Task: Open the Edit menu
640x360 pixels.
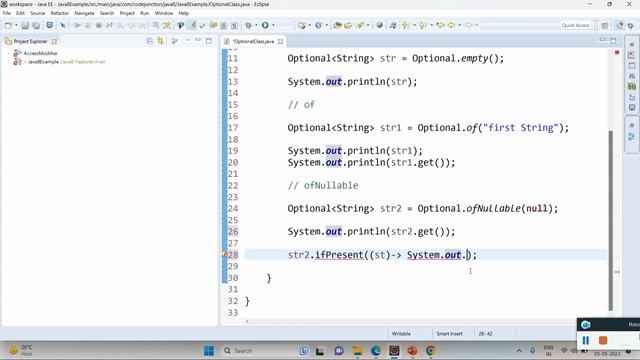Action: click(20, 13)
